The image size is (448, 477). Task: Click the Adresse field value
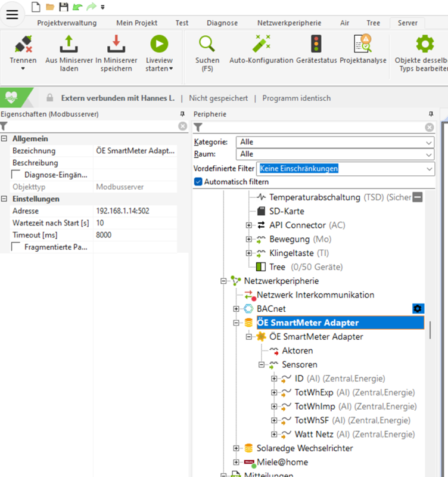[x=136, y=211]
